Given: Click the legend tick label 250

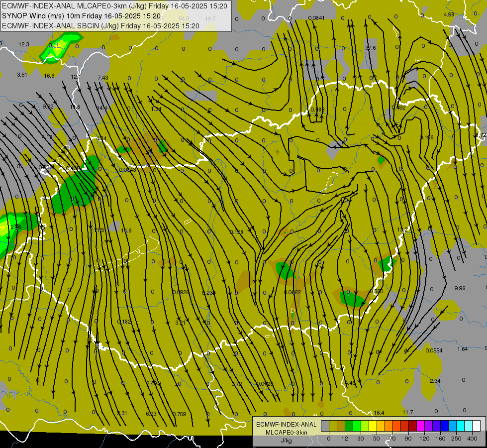Looking at the screenshot, I should pos(456,439).
